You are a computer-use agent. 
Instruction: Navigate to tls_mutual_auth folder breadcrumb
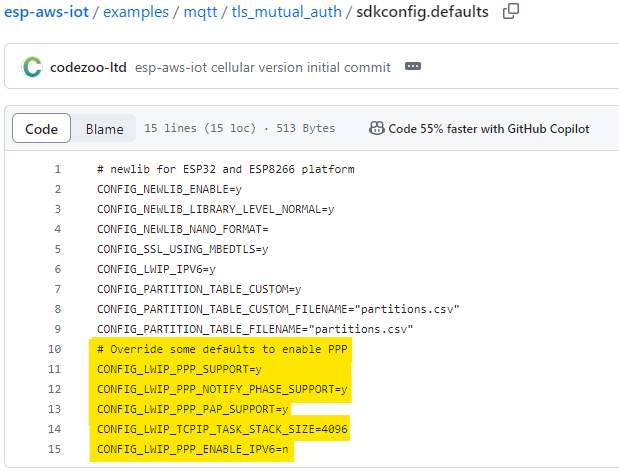pyautogui.click(x=286, y=12)
